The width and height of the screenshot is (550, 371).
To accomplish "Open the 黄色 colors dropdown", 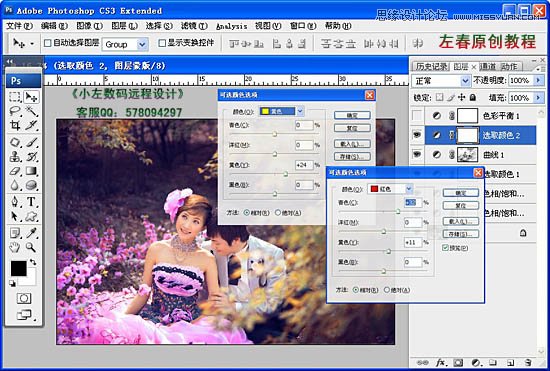I will click(300, 111).
